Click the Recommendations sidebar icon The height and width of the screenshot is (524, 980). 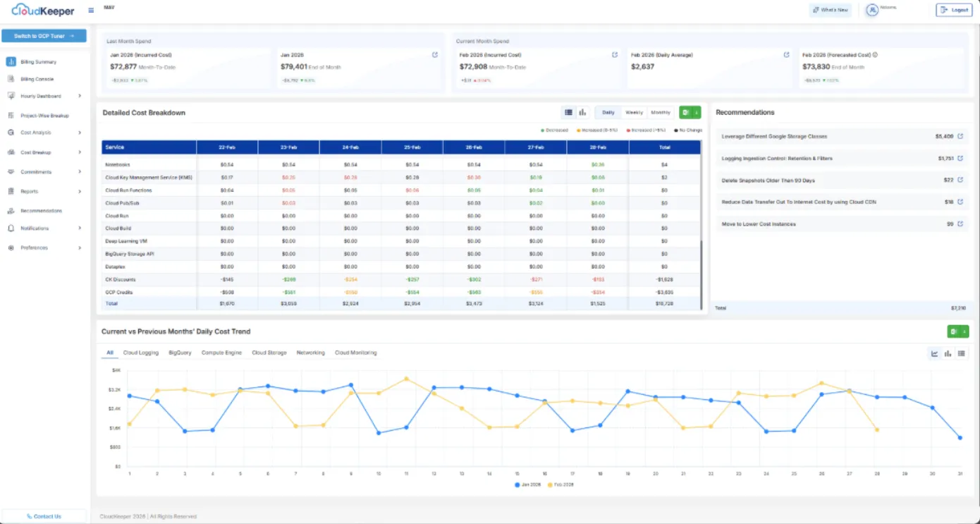pos(11,210)
